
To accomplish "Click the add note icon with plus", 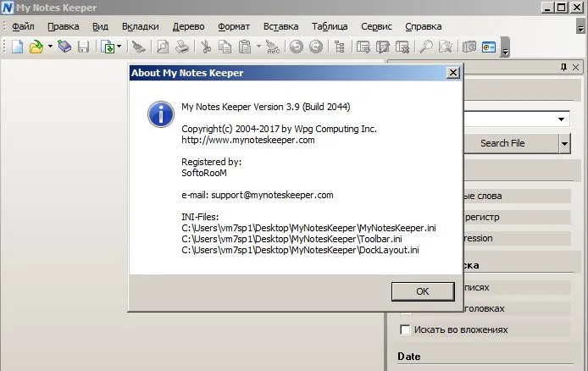I will 363,47.
